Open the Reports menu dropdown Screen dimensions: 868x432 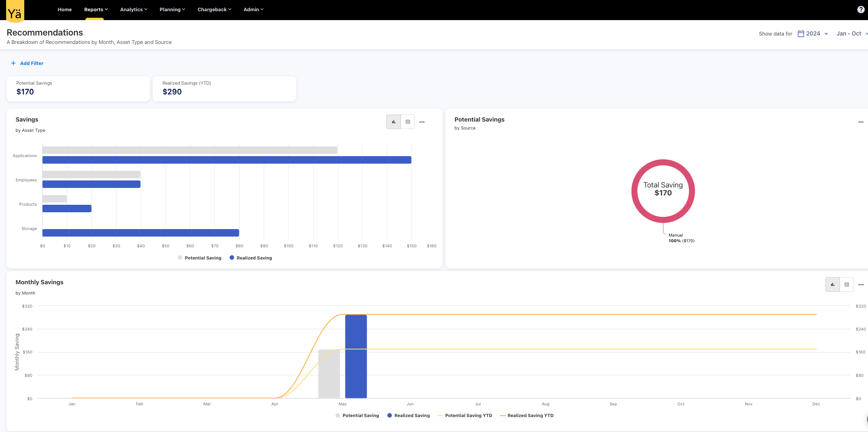coord(96,9)
